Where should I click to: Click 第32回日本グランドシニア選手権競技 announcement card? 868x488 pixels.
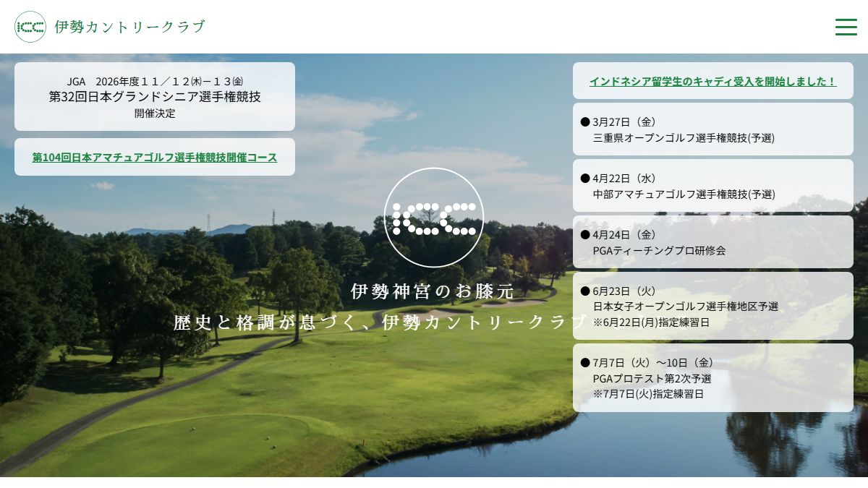[155, 96]
